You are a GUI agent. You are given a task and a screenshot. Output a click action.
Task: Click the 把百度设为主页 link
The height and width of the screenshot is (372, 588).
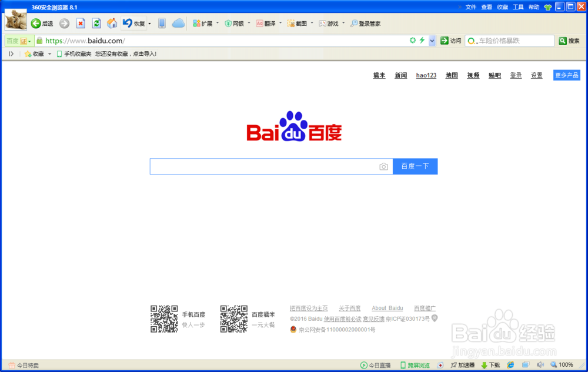click(x=309, y=309)
